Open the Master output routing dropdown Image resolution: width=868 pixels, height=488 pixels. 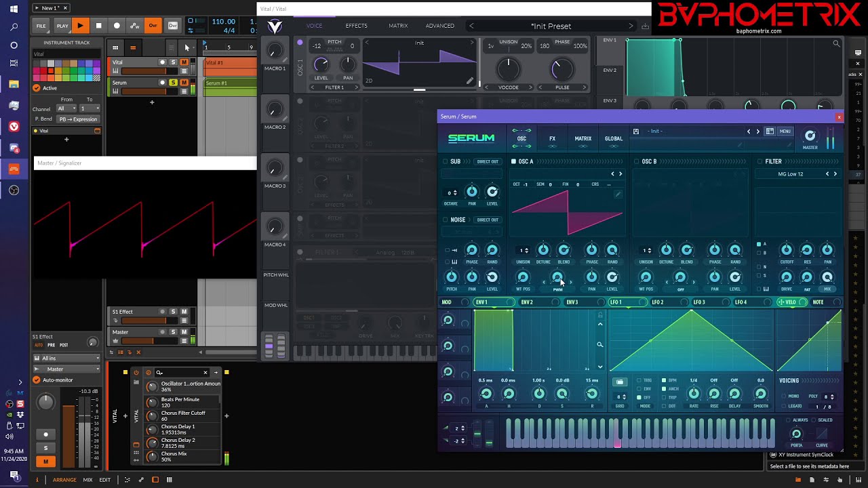pos(66,369)
